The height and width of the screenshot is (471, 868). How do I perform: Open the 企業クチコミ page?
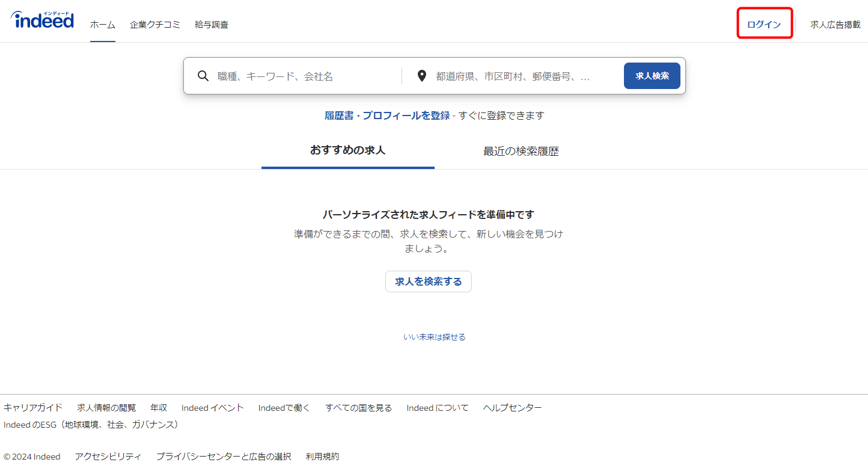(x=155, y=25)
